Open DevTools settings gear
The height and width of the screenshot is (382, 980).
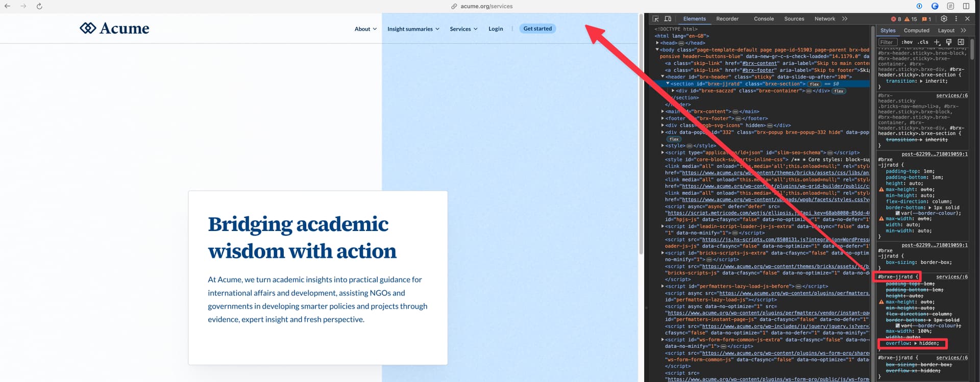coord(944,19)
